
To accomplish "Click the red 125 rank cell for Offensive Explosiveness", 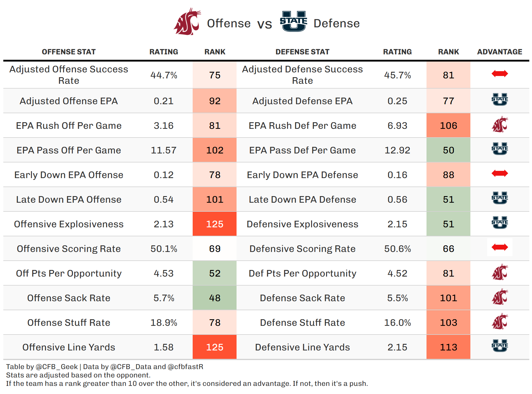I will (x=215, y=224).
